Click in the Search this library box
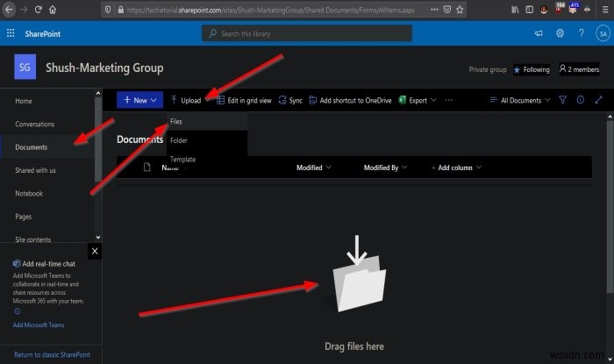614x364 pixels. (307, 33)
